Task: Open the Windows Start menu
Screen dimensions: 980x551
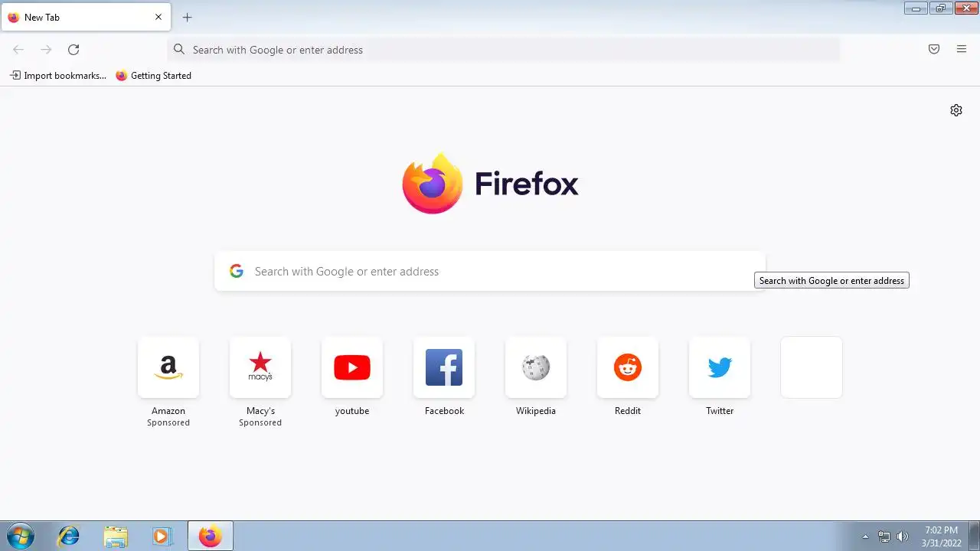Action: click(x=20, y=536)
